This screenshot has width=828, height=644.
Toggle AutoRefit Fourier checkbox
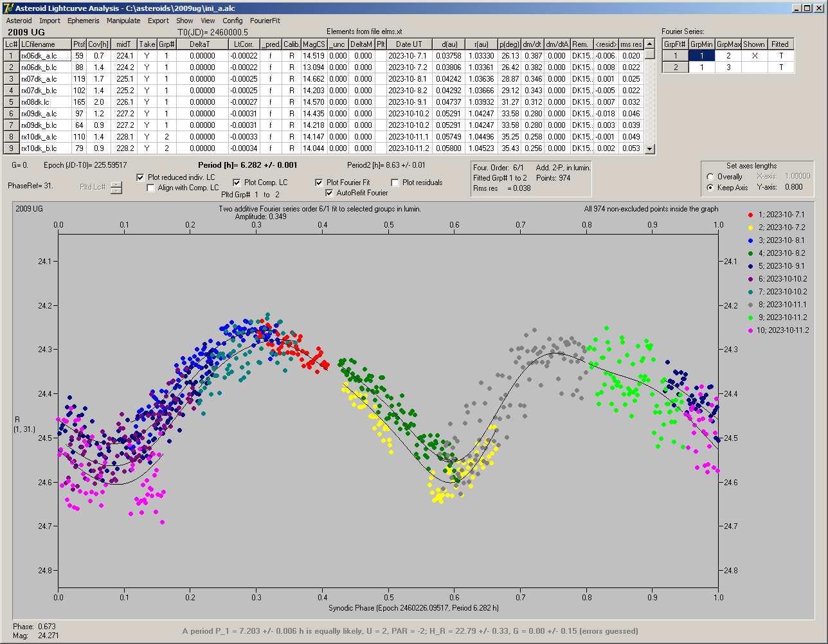click(330, 193)
